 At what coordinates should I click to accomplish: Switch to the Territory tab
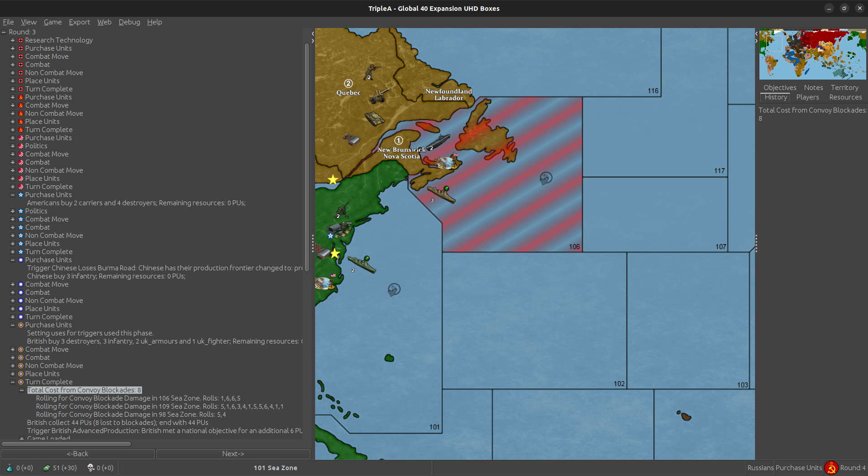coord(844,88)
